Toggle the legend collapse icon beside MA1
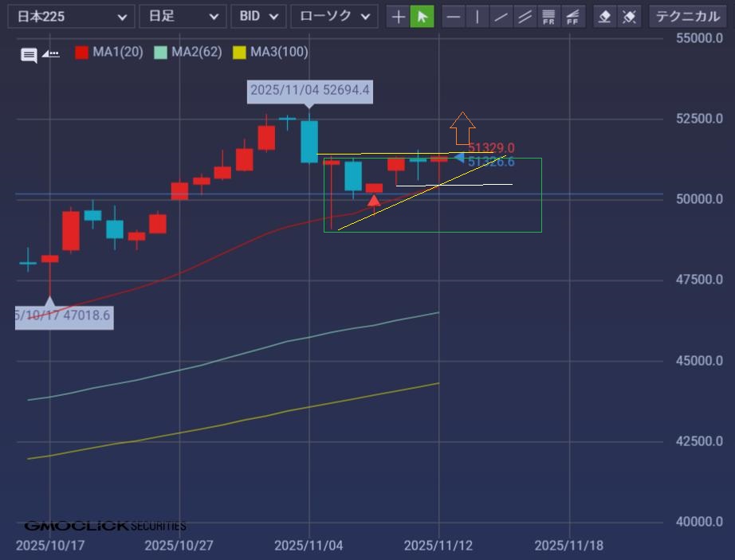This screenshot has width=735, height=560. pos(50,54)
